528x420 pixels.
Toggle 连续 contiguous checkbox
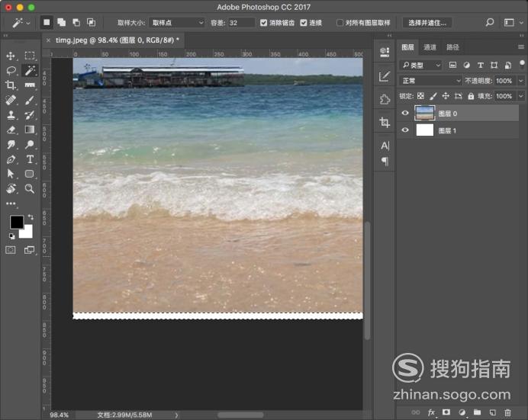point(304,23)
